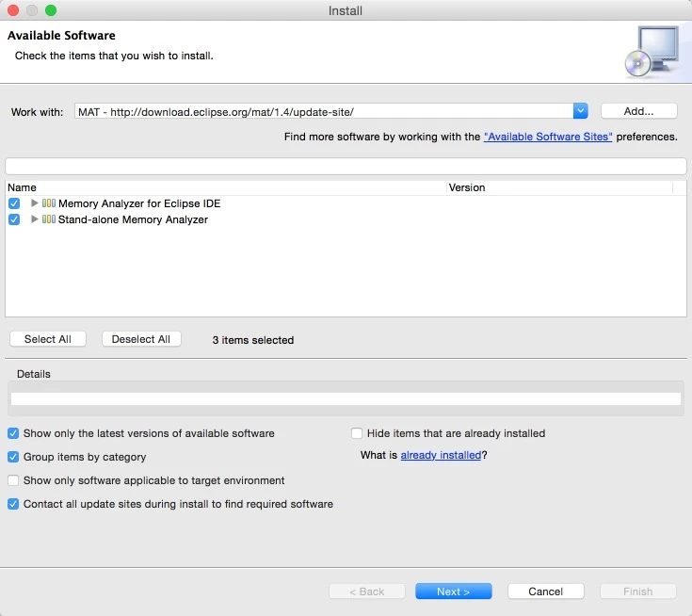This screenshot has width=692, height=616.
Task: Toggle Group items by category checkbox
Action: tap(13, 457)
